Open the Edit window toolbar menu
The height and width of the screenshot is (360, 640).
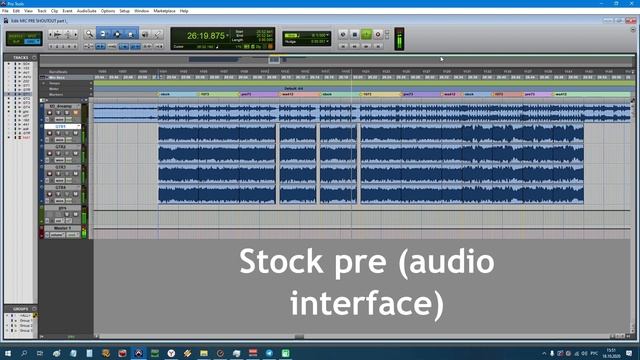[x=633, y=30]
